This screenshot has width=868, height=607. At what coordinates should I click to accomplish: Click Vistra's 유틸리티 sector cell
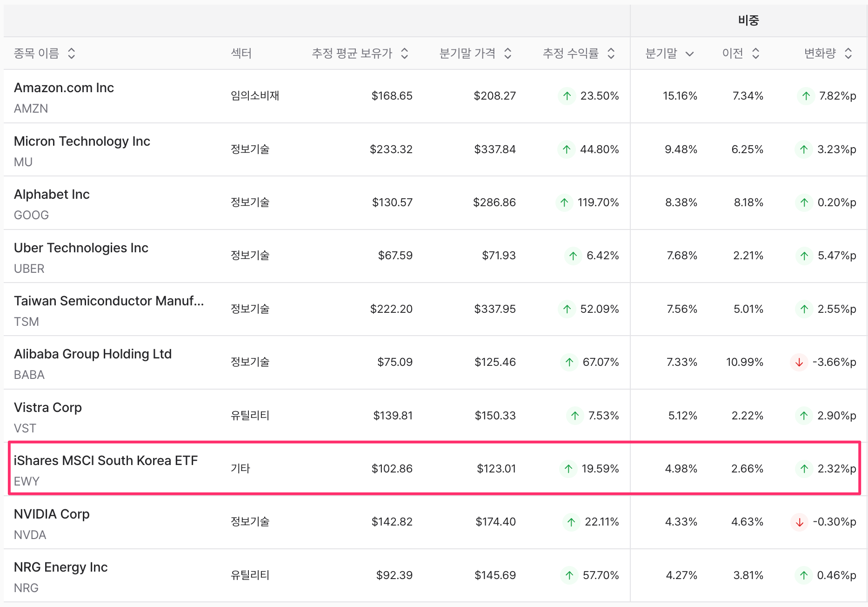(250, 416)
